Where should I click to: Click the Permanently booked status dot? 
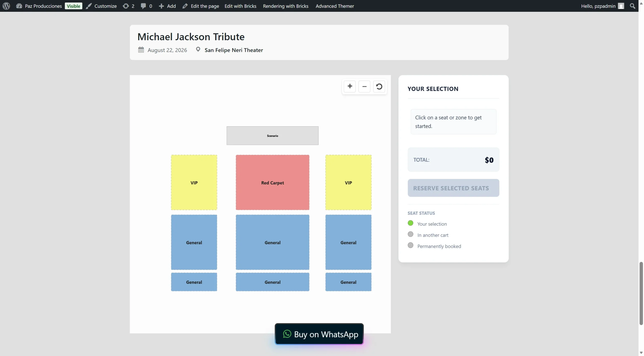[410, 245]
